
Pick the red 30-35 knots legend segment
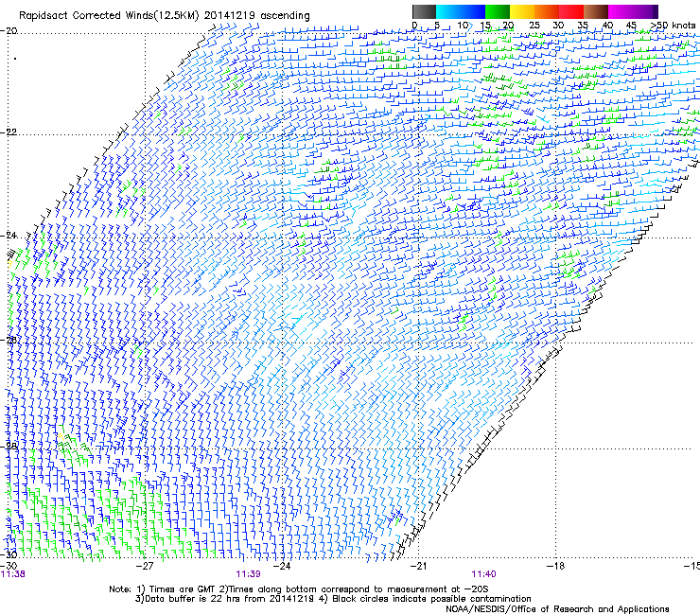tap(571, 11)
